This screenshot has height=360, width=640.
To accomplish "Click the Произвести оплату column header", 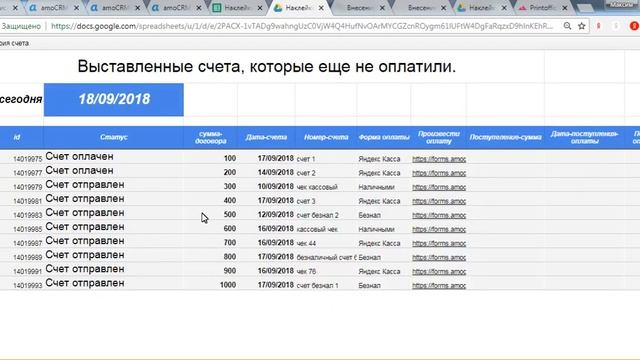I will coord(439,137).
